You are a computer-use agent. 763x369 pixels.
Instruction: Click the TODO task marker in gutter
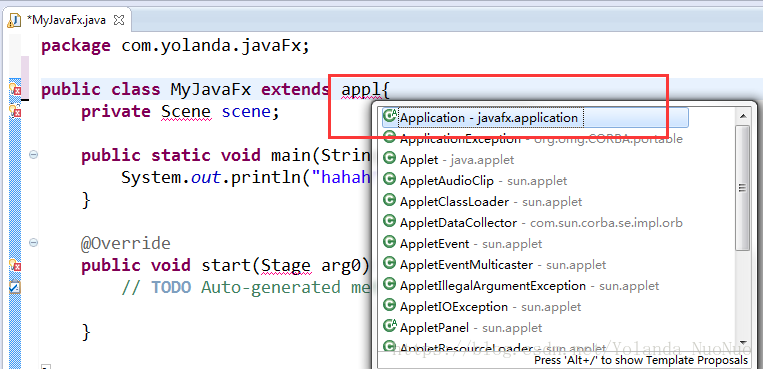pyautogui.click(x=15, y=287)
